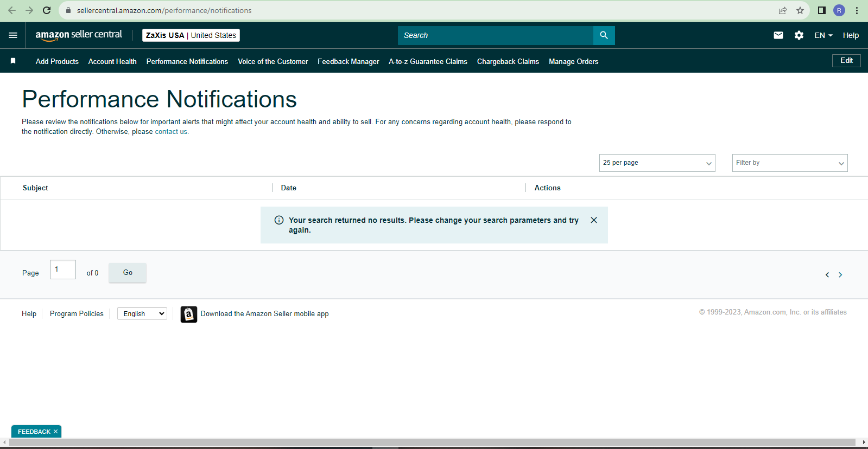Click the browser back arrow
The image size is (868, 449).
12,10
